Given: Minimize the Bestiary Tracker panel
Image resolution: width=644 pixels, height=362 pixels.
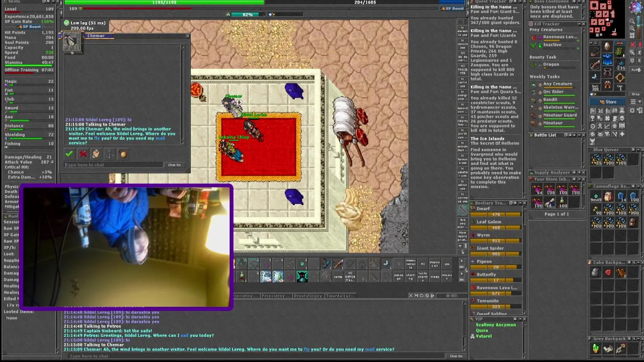Looking at the screenshot, I should 520,203.
